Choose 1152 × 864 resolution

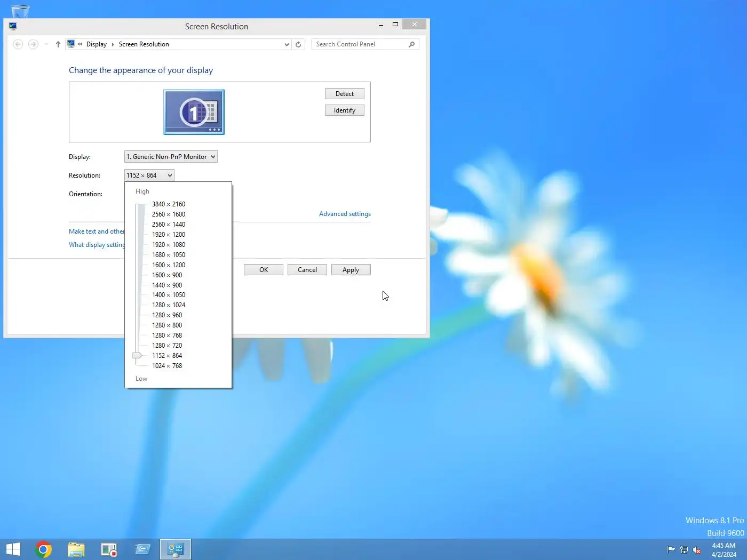pos(167,356)
